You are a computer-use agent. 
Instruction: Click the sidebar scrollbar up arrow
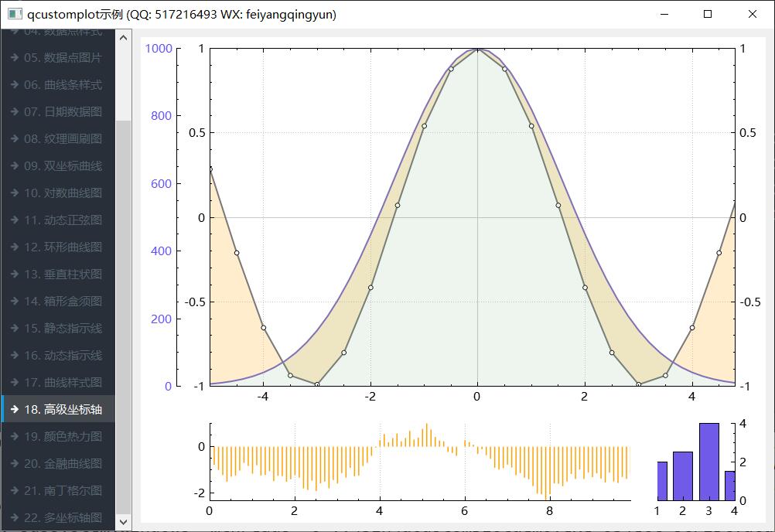click(124, 36)
